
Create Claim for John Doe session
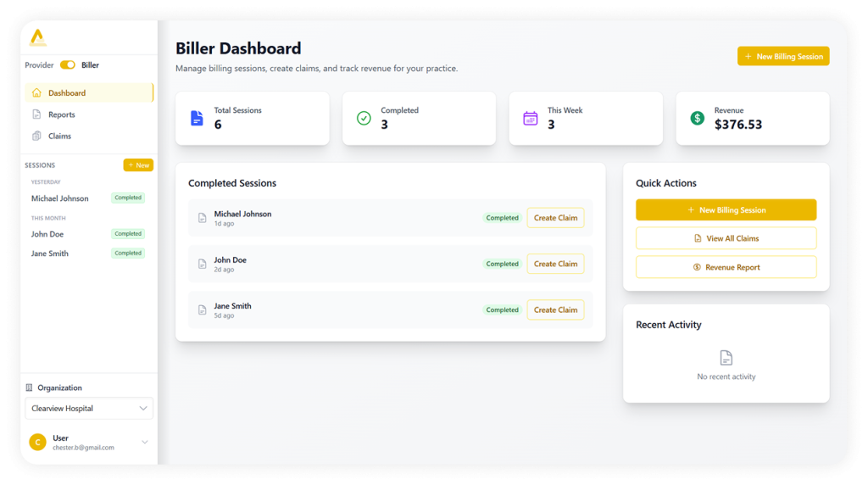555,264
